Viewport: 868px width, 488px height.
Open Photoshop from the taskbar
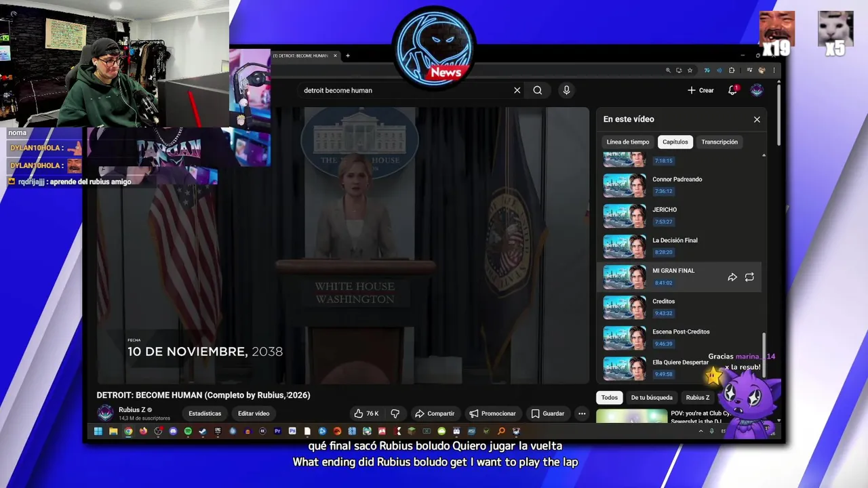292,431
